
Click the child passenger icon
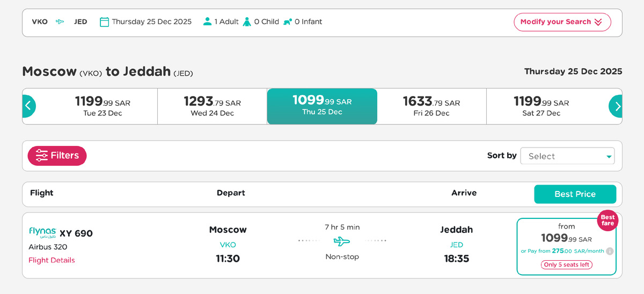coord(247,22)
